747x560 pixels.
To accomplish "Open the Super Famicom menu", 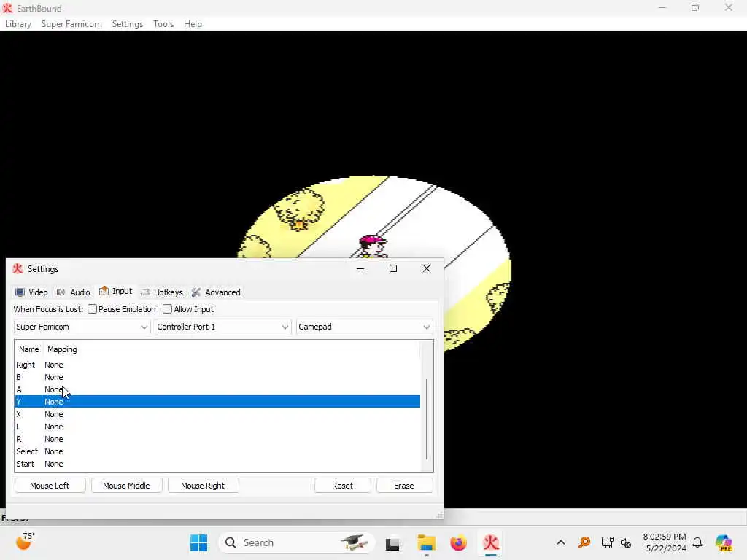I will (71, 24).
